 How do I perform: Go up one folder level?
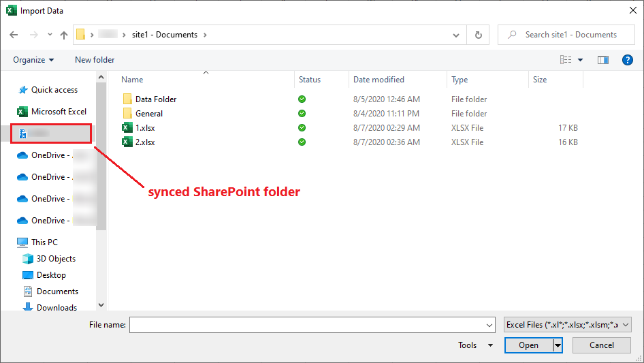coord(64,35)
